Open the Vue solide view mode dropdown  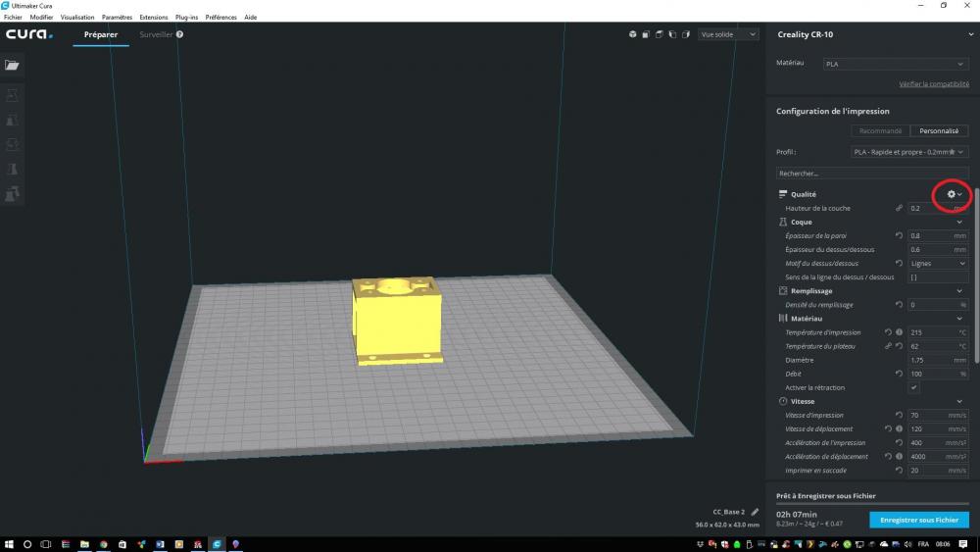[x=728, y=34]
